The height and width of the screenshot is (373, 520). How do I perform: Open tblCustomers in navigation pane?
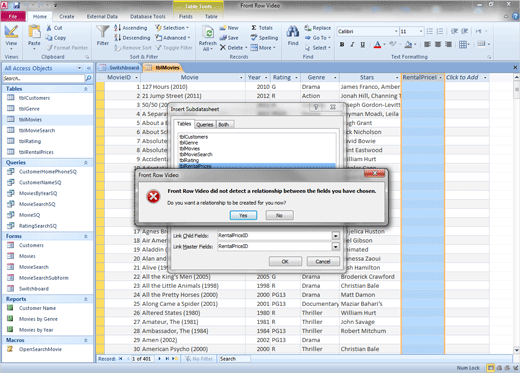pos(34,98)
